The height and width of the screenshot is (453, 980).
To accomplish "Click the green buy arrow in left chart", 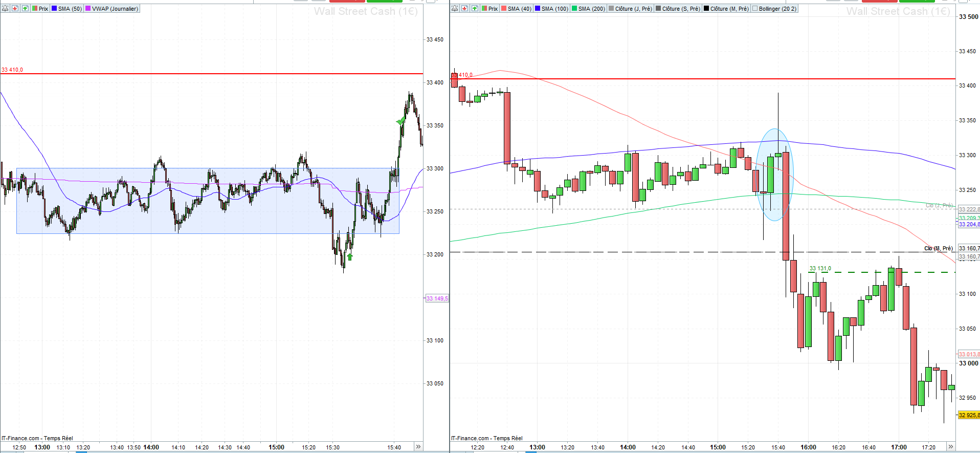I will [x=25, y=9].
